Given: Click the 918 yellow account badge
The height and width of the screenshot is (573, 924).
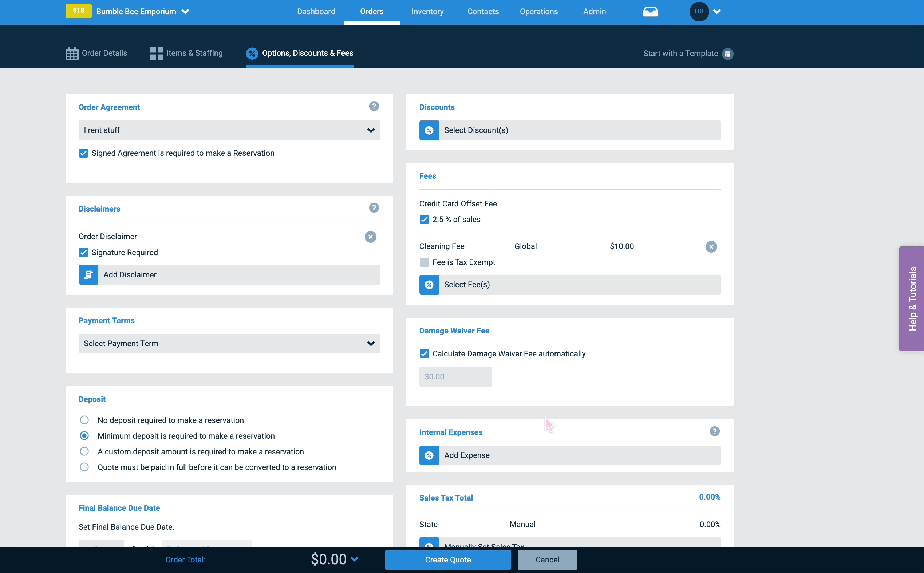Looking at the screenshot, I should (78, 11).
